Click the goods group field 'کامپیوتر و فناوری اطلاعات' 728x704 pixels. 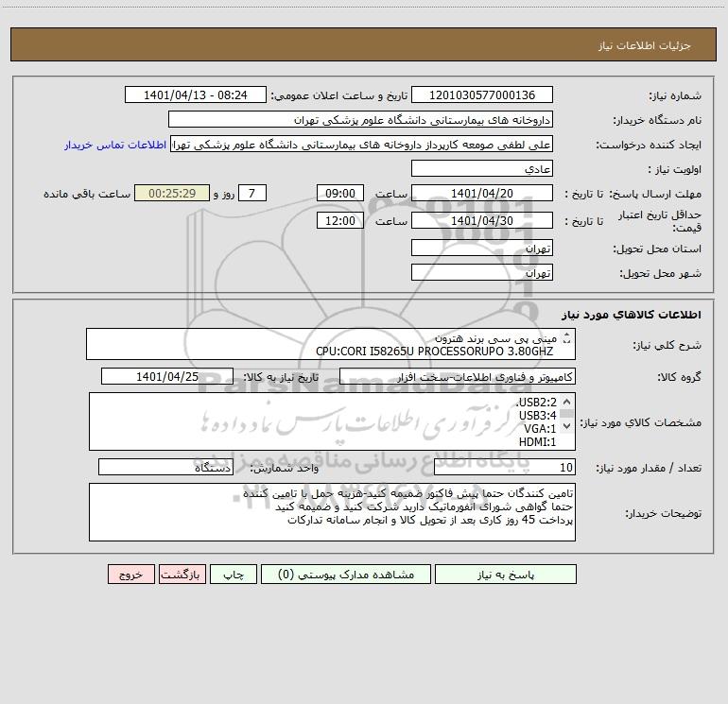point(458,376)
